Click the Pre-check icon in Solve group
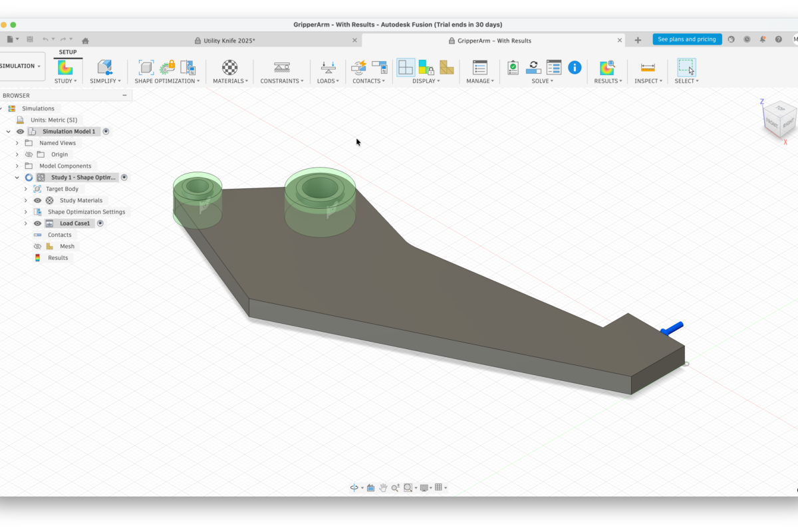This screenshot has width=798, height=532. pyautogui.click(x=513, y=67)
